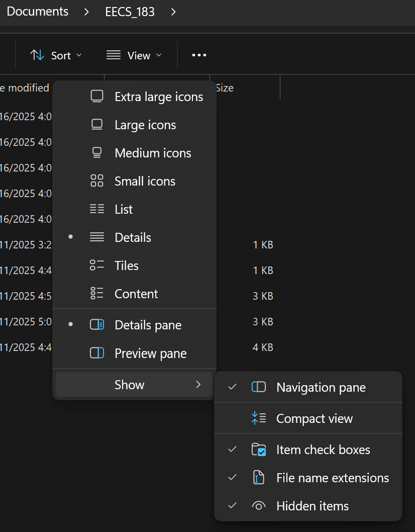415x532 pixels.
Task: Click the File name extensions document icon
Action: click(259, 477)
